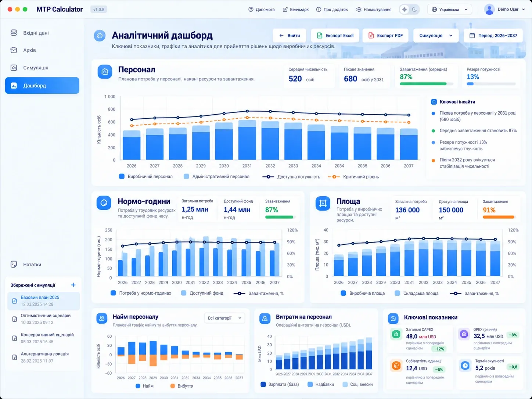
Task: Open the Симуляція dropdown button
Action: 436,36
